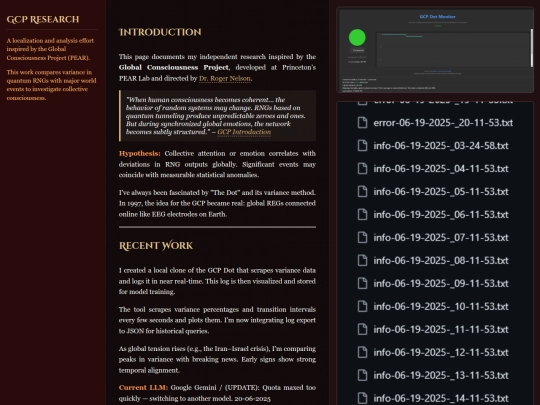540x405 pixels.
Task: Click the Introduction heading
Action: [160, 32]
